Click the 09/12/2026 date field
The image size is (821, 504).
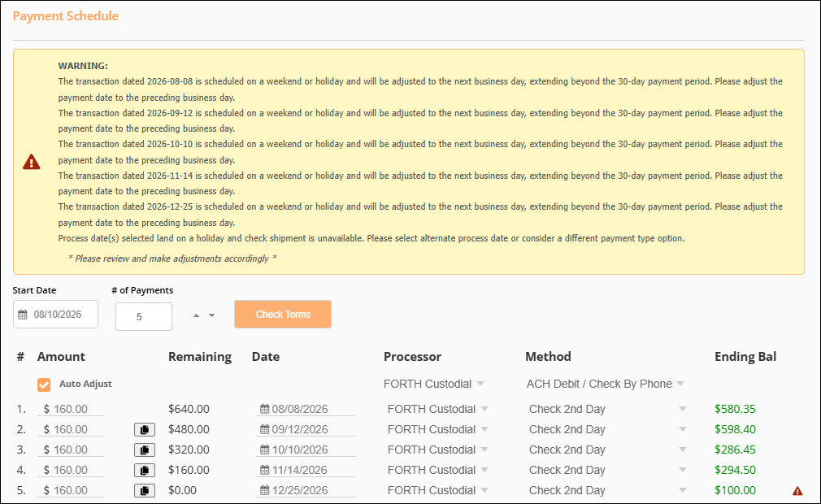coord(306,429)
